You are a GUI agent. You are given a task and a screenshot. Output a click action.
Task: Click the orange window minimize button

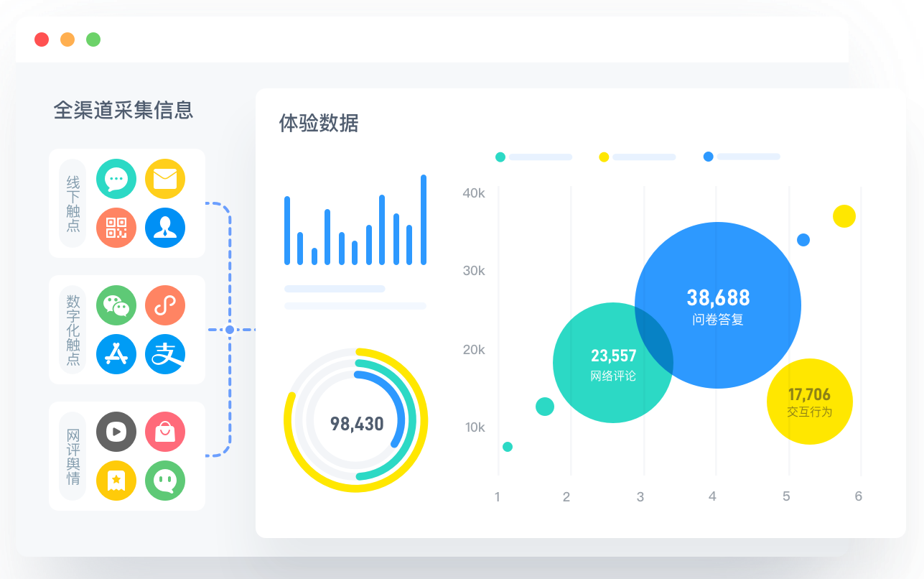pos(67,40)
